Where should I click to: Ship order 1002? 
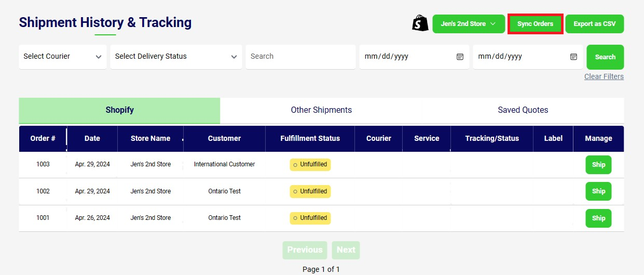(598, 191)
